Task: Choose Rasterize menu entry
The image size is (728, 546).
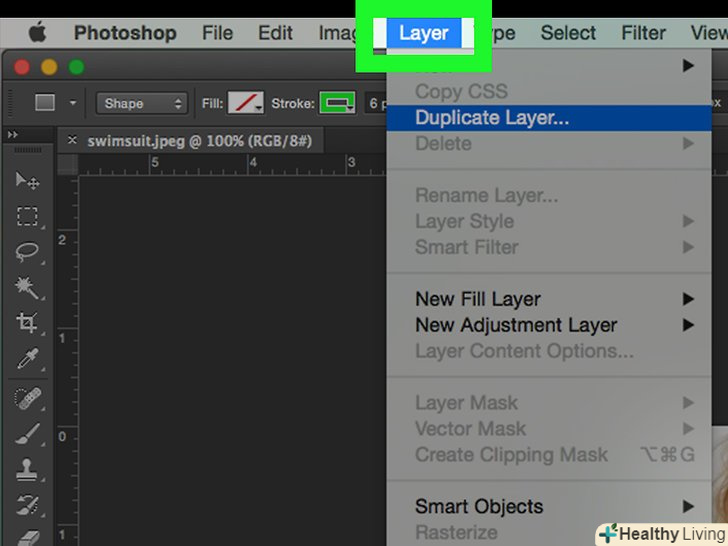Action: (x=549, y=532)
